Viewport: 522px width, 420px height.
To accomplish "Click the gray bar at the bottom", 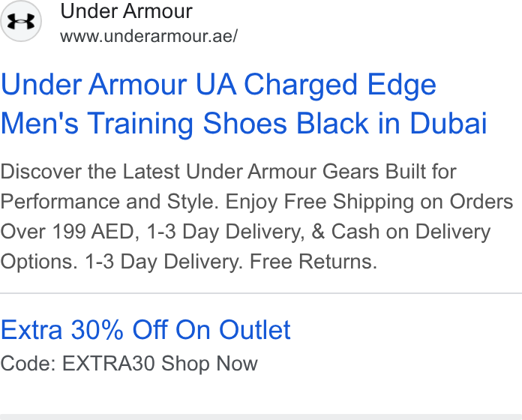I will tap(261, 417).
